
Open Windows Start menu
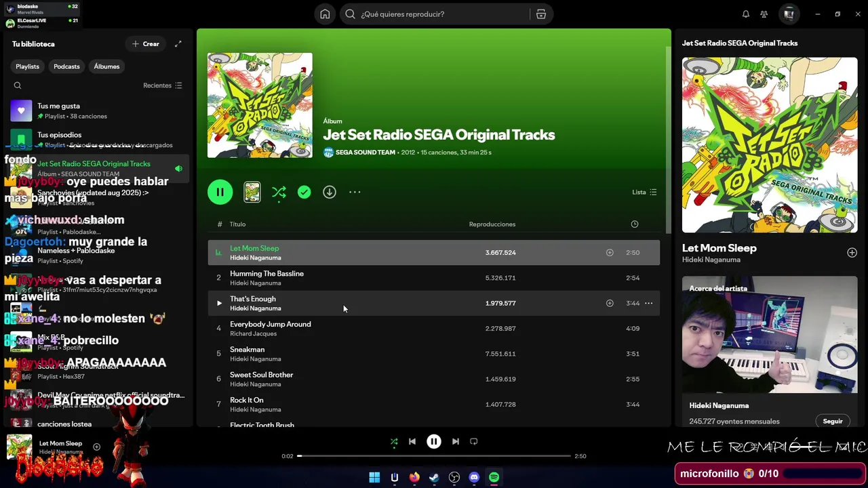point(374,478)
